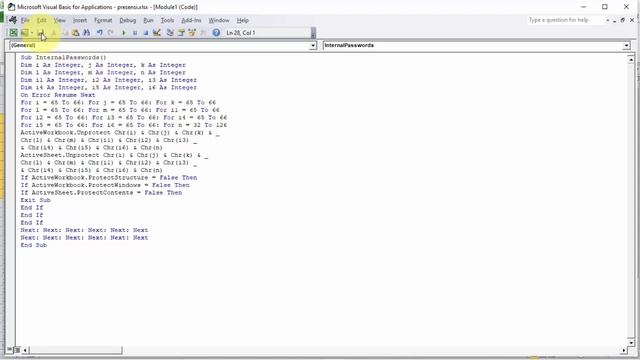The width and height of the screenshot is (640, 360).
Task: Open the Add-Ins menu
Action: pos(191,20)
